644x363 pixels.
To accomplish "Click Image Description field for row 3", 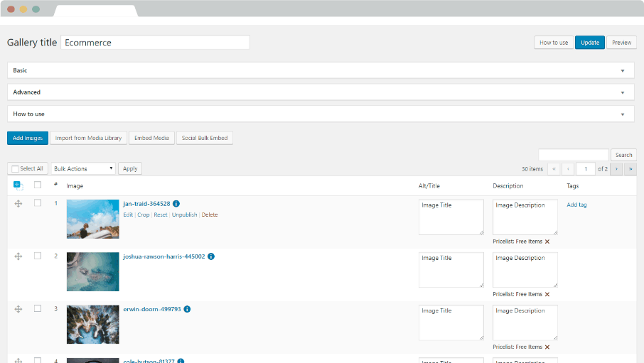I will coord(525,323).
